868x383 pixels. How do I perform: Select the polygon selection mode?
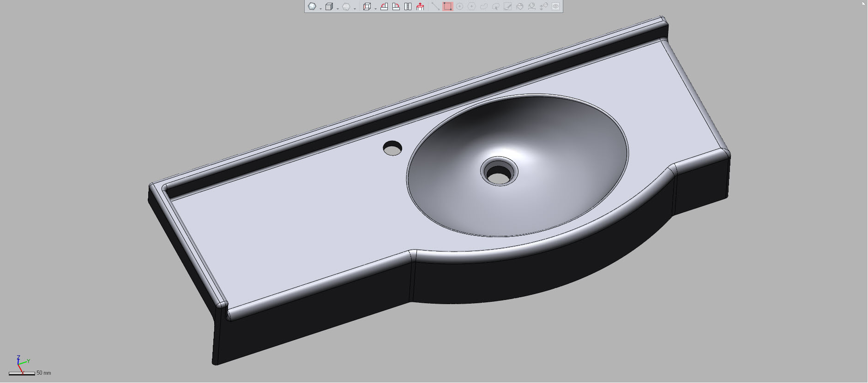(x=471, y=6)
